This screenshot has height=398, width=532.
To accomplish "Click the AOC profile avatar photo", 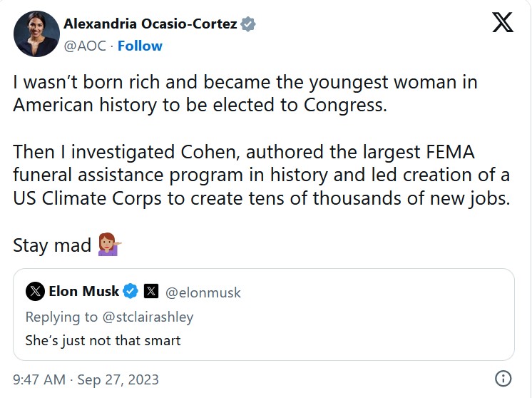I will coord(36,34).
